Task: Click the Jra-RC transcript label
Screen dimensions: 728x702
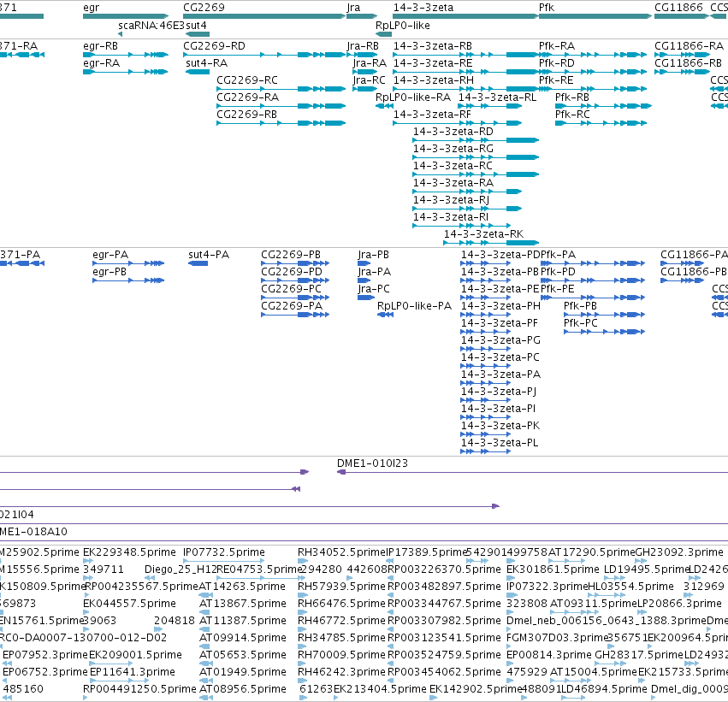Action: pos(369,80)
